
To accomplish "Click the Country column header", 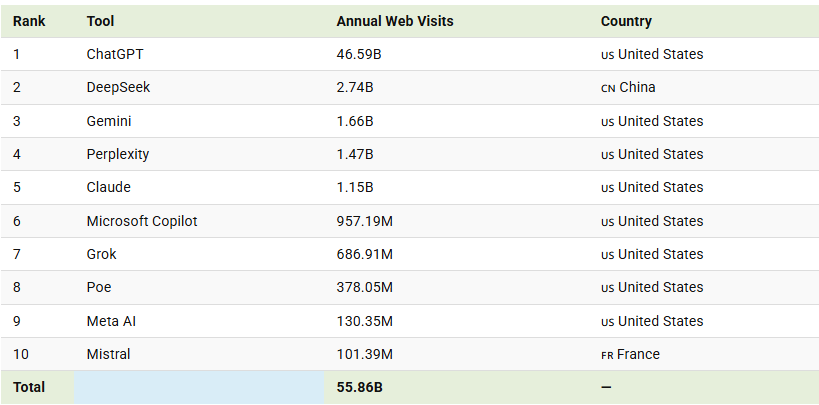I will click(x=626, y=21).
